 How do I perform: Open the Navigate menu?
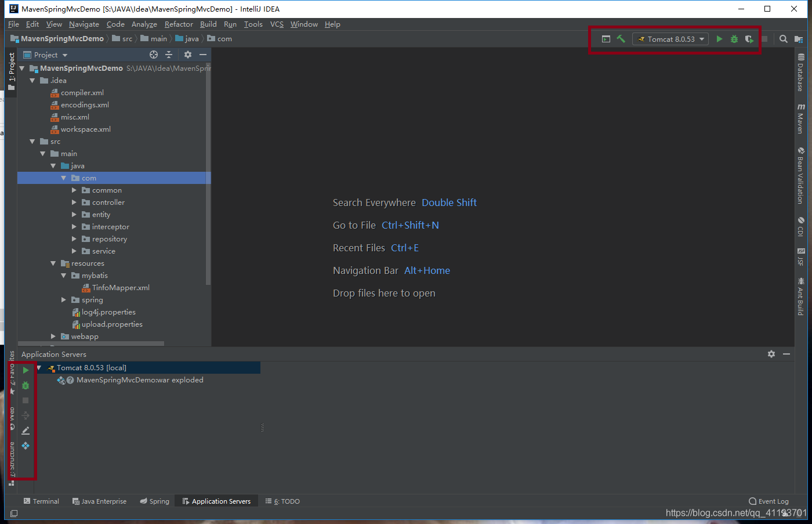[84, 24]
